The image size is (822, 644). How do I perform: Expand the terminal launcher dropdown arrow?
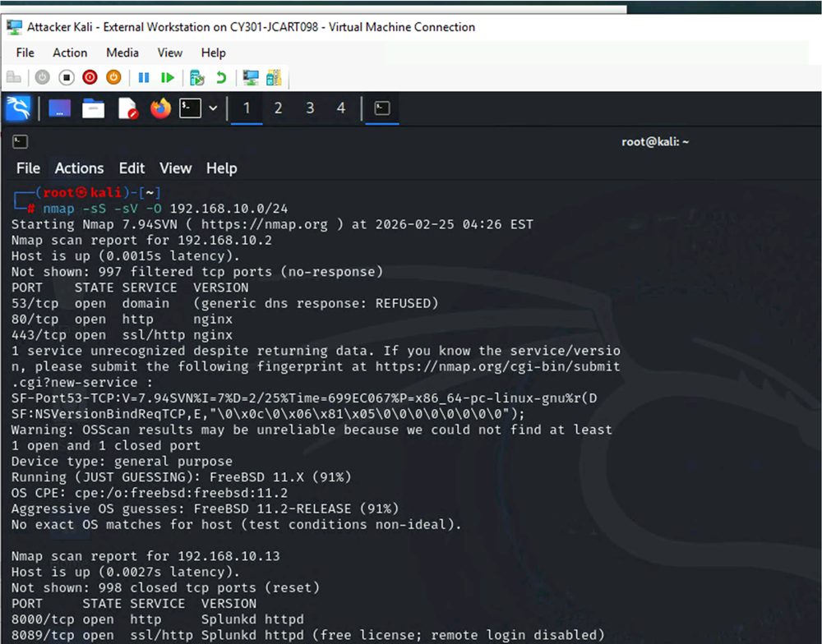pos(214,108)
